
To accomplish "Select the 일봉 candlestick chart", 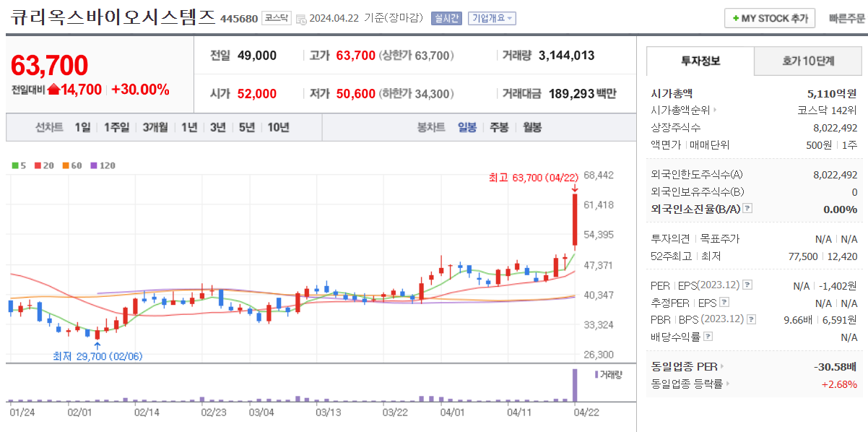I will coord(467,127).
